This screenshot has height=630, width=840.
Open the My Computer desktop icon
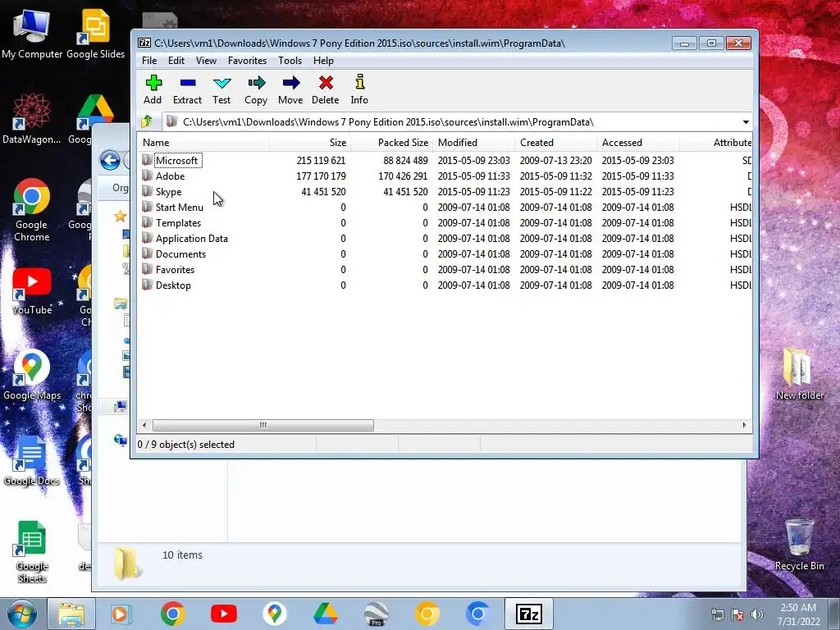click(32, 34)
